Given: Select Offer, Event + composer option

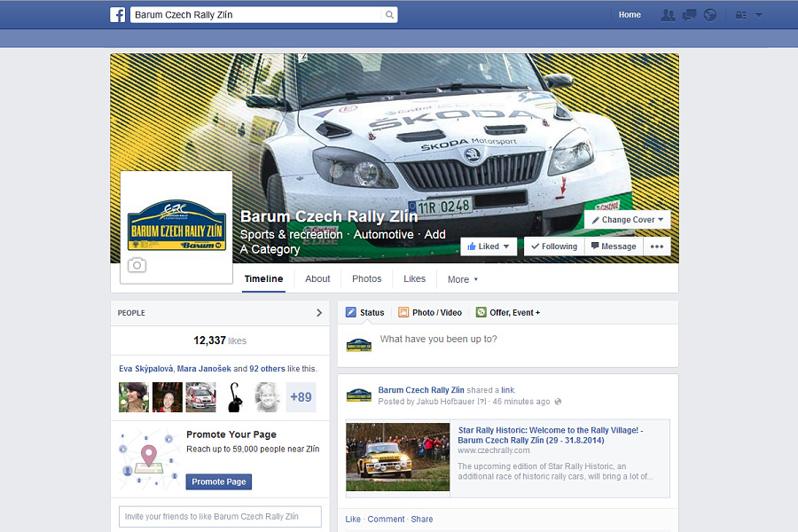Looking at the screenshot, I should [x=508, y=313].
